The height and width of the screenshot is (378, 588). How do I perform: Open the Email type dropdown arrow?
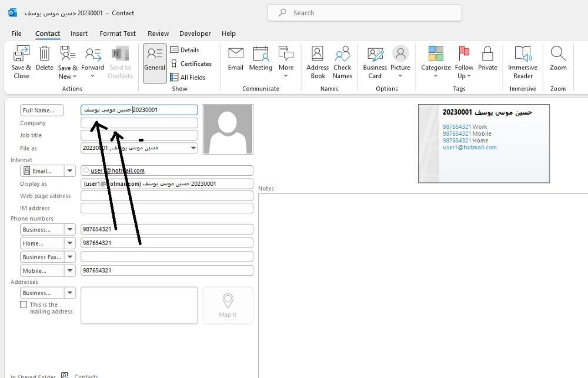pyautogui.click(x=70, y=171)
